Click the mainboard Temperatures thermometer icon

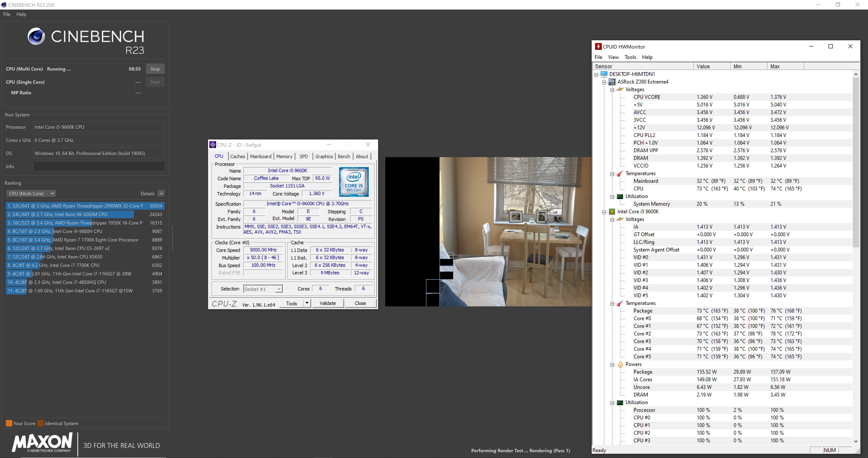(620, 173)
